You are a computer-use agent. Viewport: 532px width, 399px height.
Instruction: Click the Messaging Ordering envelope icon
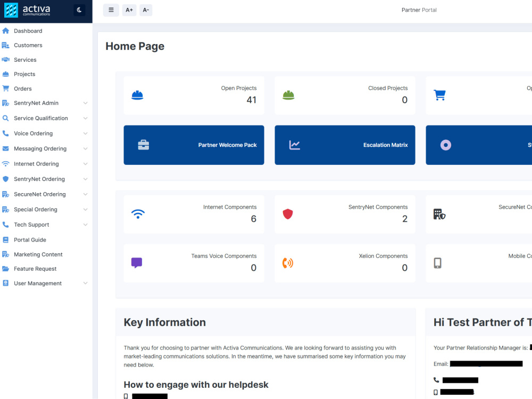click(5, 148)
